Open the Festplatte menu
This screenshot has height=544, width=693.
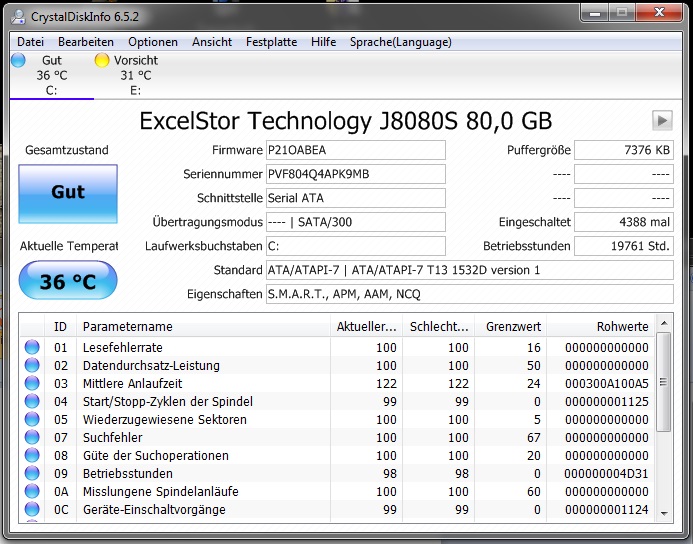[x=271, y=42]
